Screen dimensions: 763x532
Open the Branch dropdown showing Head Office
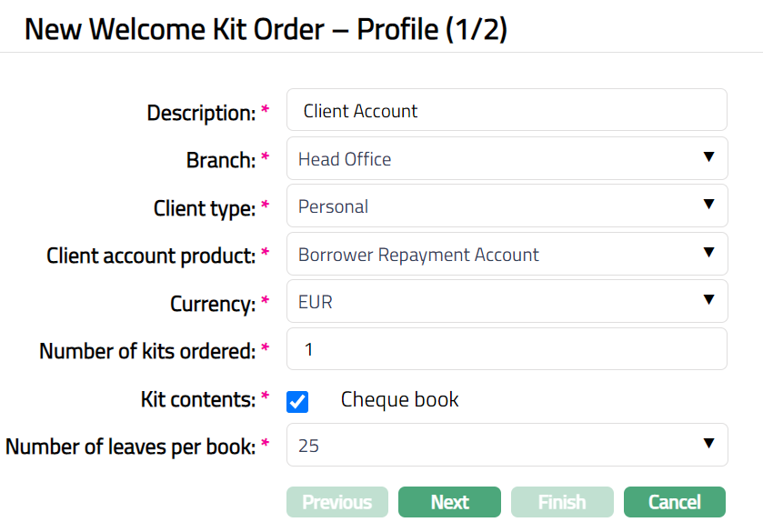tap(507, 159)
